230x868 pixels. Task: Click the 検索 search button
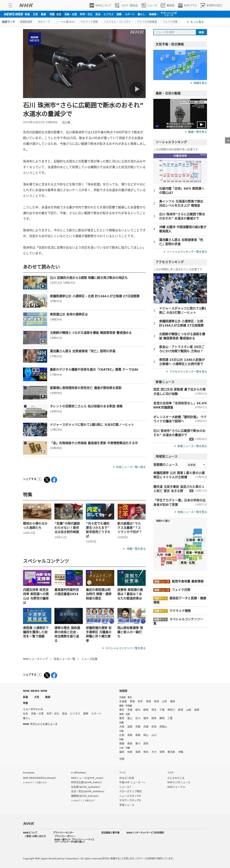tap(201, 32)
